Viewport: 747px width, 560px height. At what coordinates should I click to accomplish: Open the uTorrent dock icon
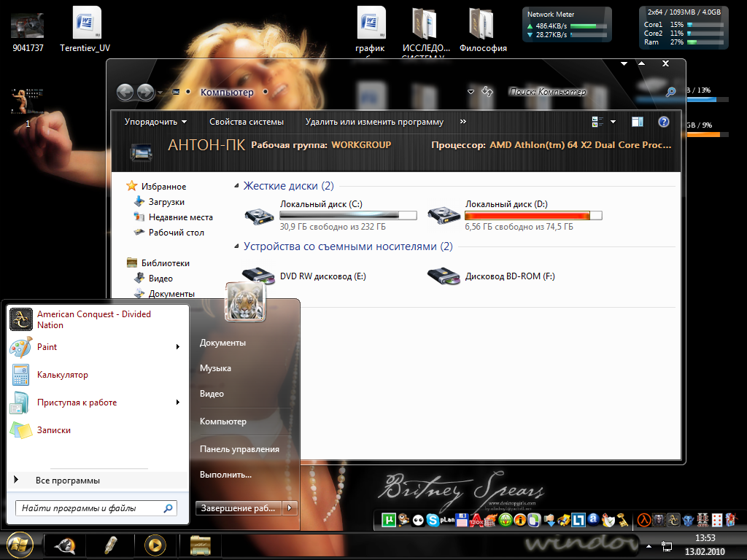tap(389, 520)
